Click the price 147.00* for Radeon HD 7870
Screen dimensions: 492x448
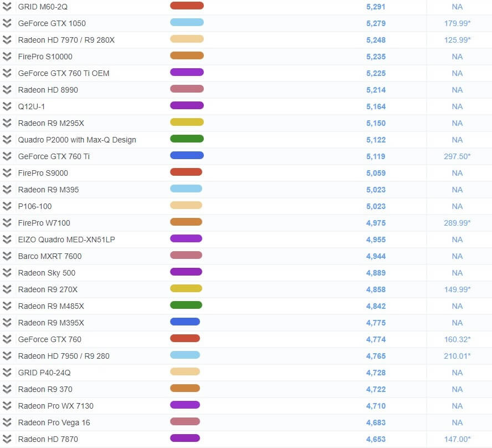457,439
